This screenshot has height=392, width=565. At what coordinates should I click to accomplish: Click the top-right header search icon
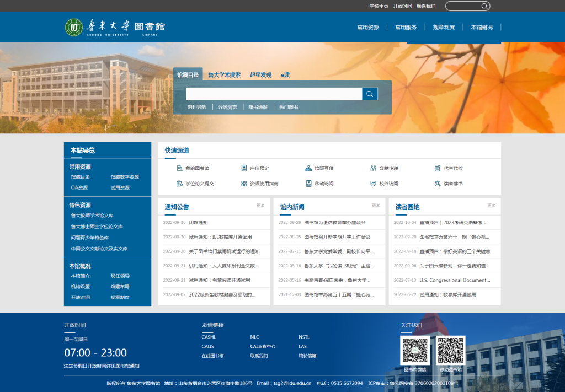pos(484,6)
